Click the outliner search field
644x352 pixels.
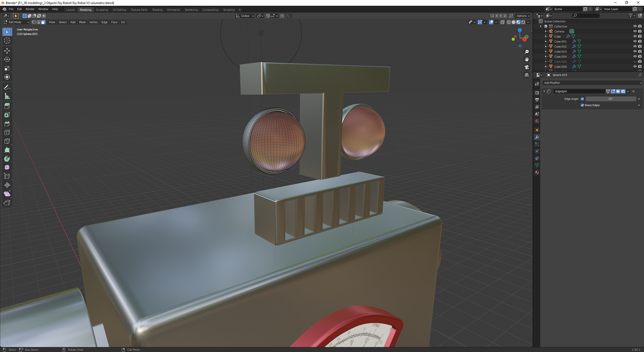586,15
